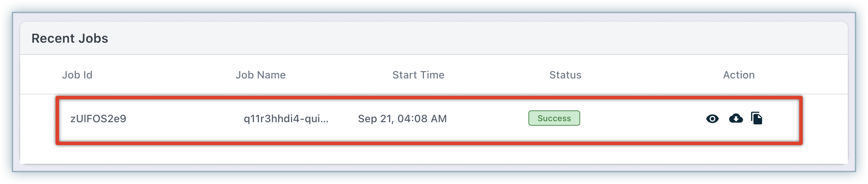The image size is (868, 184).
Task: Click the Job Name column header
Action: (260, 75)
